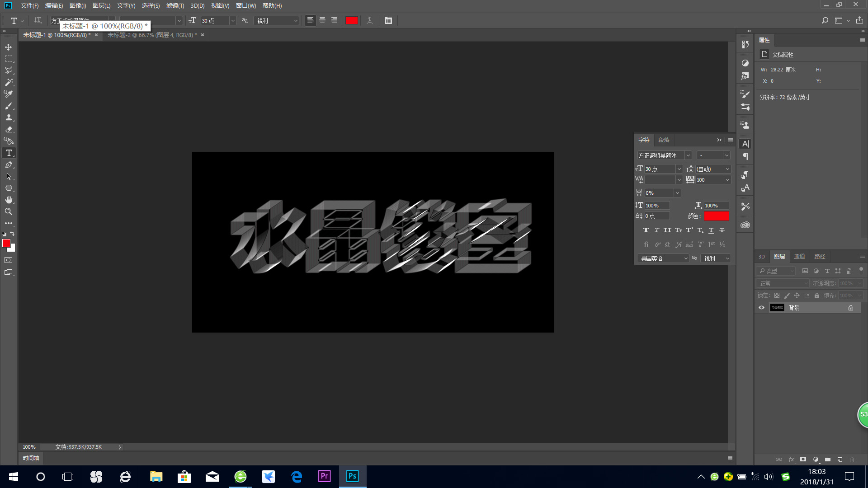The image size is (868, 488).
Task: Hide the 背景 layer visibility eye
Action: 761,308
